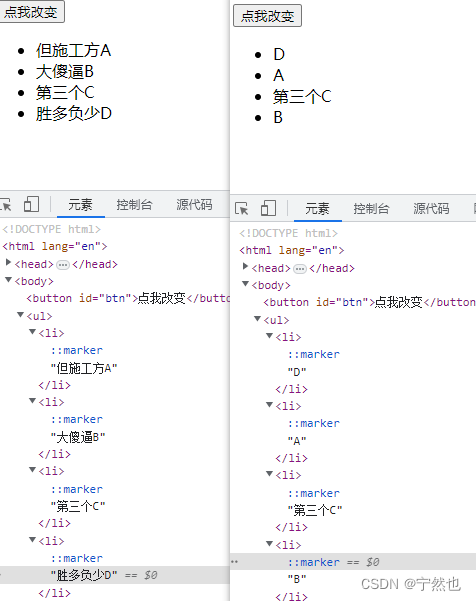Select text node "第三个C" in left DevTools
The image size is (476, 601).
click(78, 506)
